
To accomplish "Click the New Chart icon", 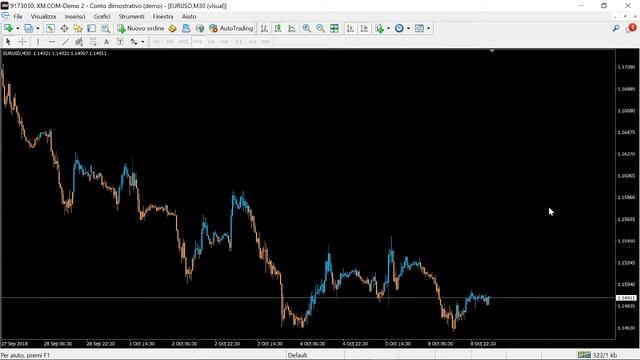I will coord(8,28).
